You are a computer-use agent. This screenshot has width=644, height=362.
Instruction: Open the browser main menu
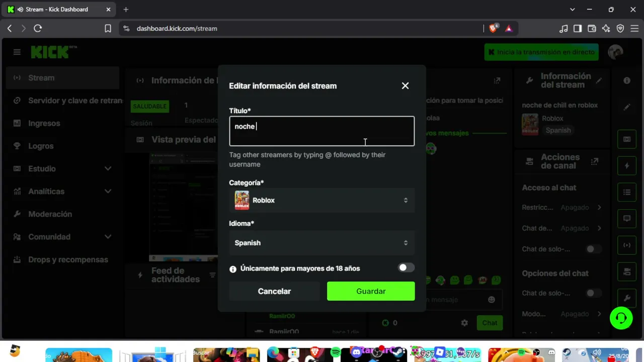(x=634, y=29)
